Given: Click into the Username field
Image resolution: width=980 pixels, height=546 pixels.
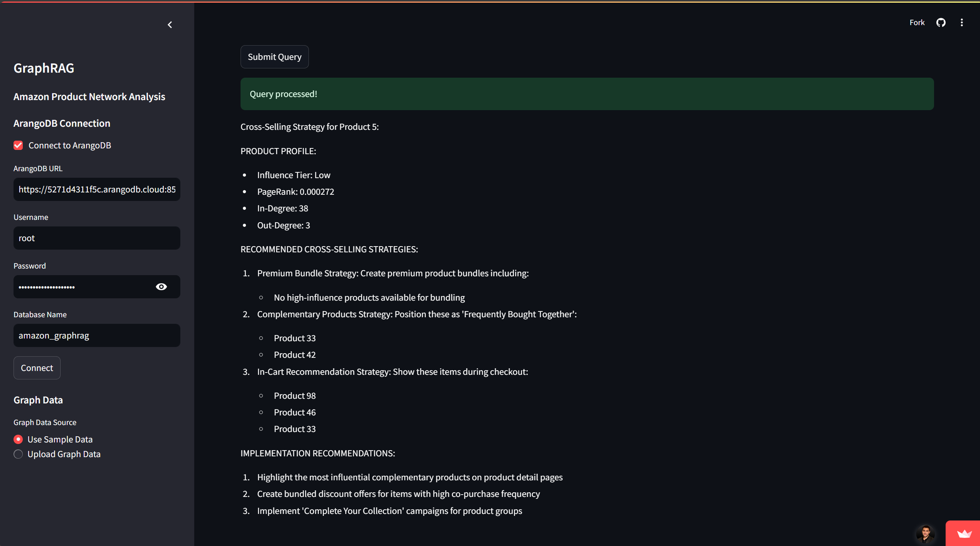Looking at the screenshot, I should tap(97, 238).
